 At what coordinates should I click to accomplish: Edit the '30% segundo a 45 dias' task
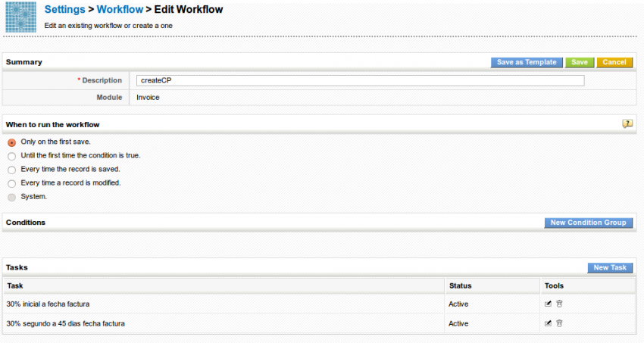click(548, 323)
